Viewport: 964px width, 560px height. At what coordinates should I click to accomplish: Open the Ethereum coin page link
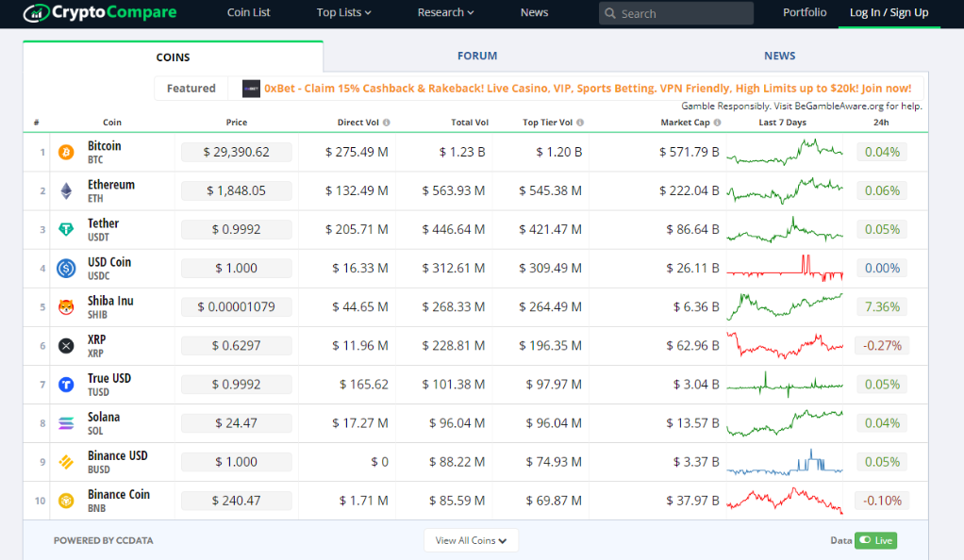pyautogui.click(x=110, y=185)
